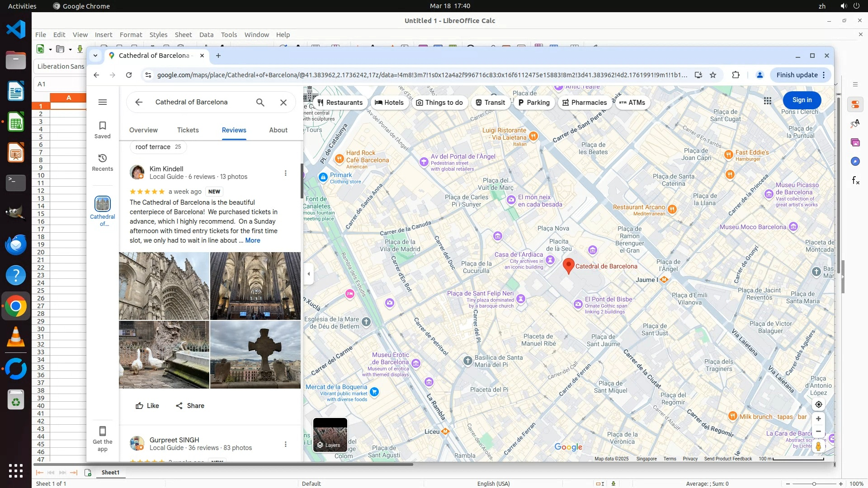Open Chrome tab search dropdown
Screen dimensions: 868x488
(95, 56)
